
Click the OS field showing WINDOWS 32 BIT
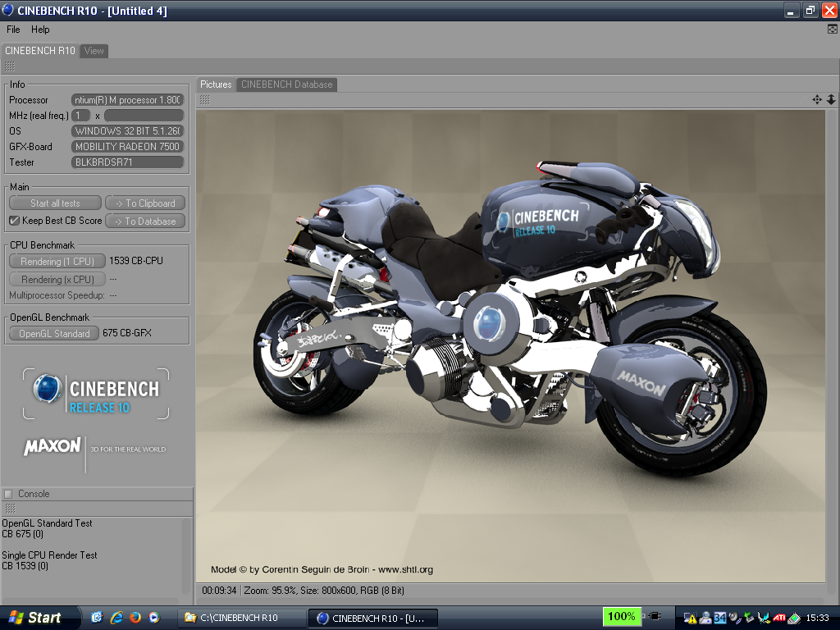[x=127, y=131]
